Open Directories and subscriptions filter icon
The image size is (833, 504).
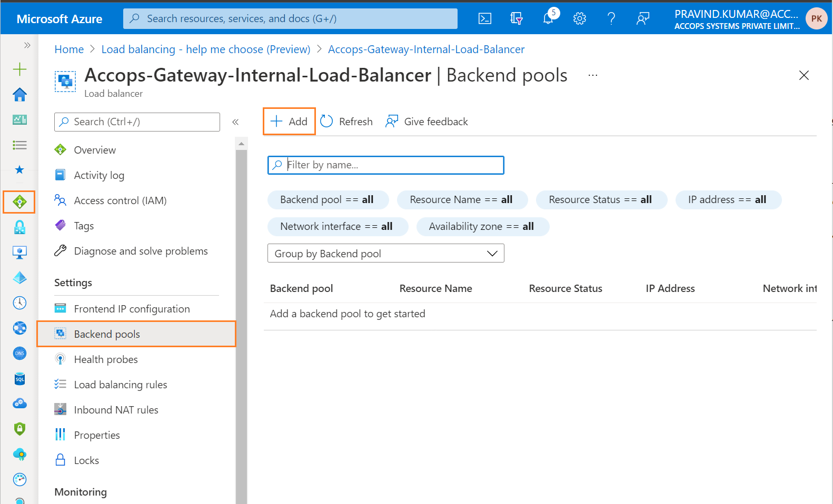point(517,18)
